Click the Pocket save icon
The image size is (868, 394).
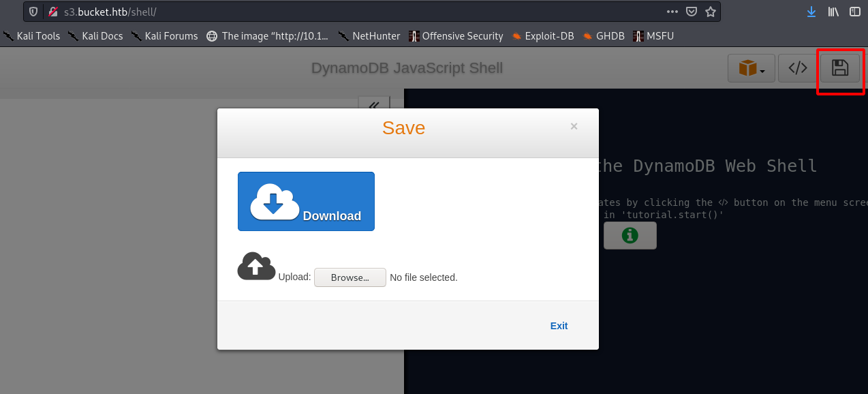click(x=691, y=12)
